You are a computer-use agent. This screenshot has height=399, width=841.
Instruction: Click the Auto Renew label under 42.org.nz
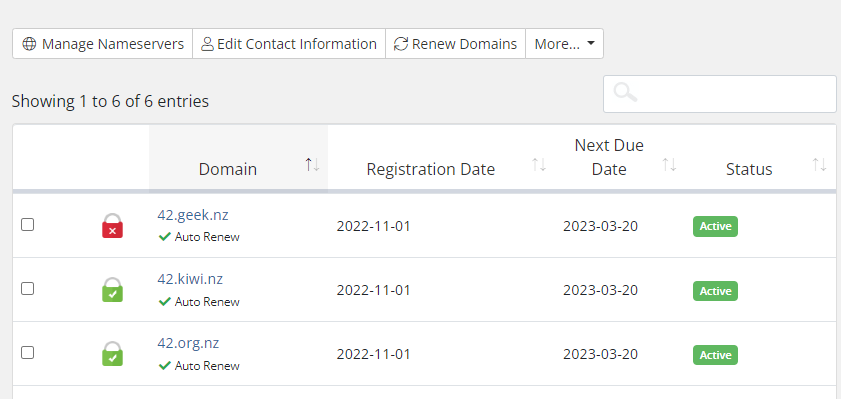coord(207,366)
